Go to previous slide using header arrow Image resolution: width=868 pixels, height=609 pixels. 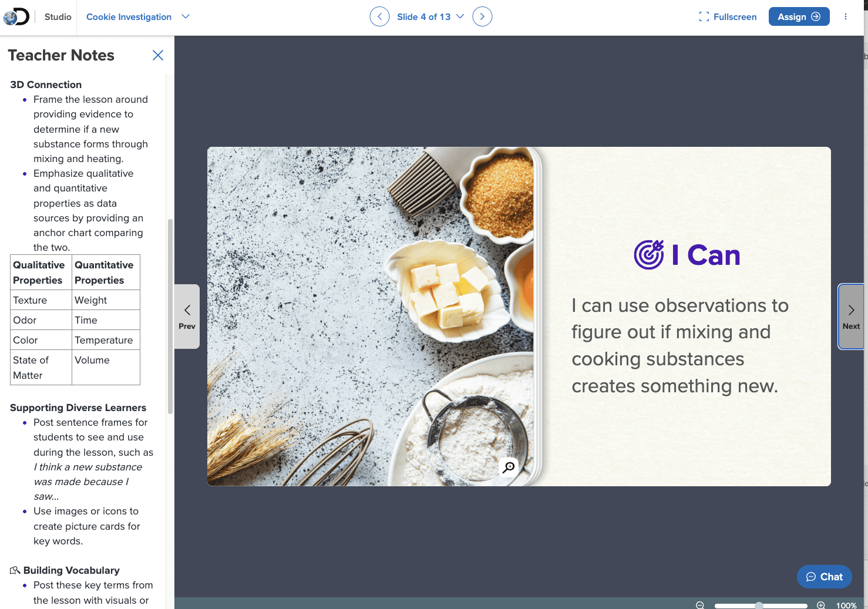pyautogui.click(x=379, y=16)
